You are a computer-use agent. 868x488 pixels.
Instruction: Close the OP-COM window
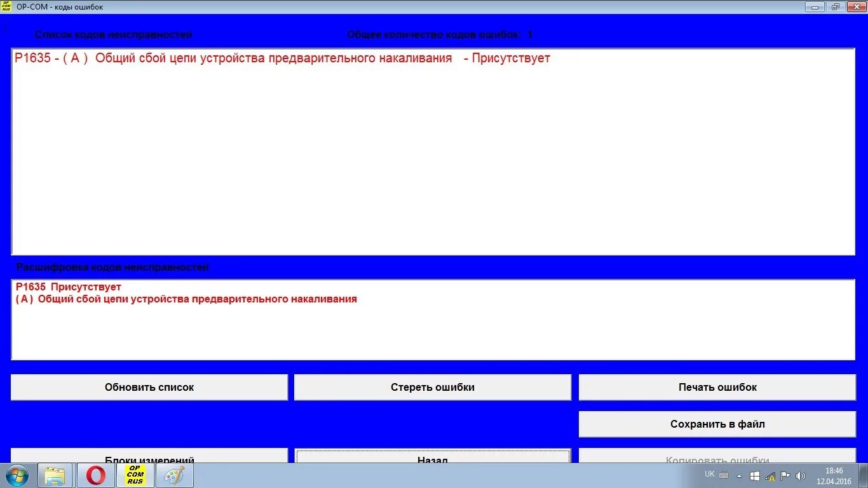pos(856,6)
